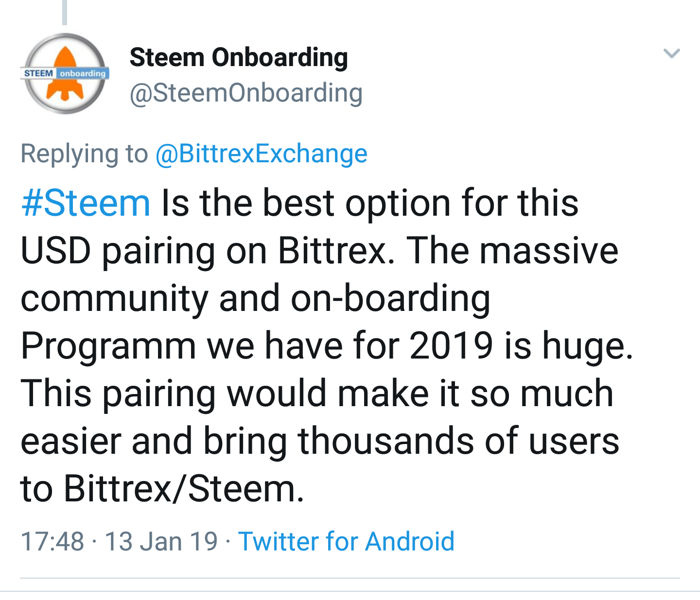Open the @BittrexExchange mention link
This screenshot has width=700, height=600.
[261, 154]
